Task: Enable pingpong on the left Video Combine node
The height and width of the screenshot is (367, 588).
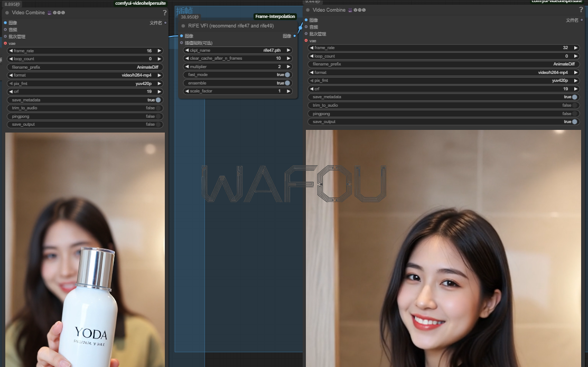Action: click(x=158, y=116)
